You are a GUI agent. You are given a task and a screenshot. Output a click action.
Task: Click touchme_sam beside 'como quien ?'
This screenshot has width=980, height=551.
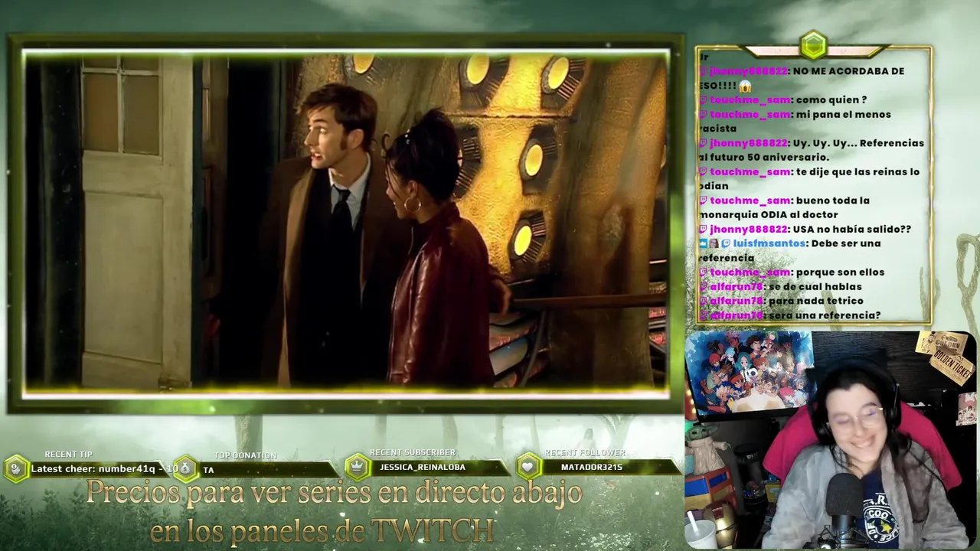pyautogui.click(x=750, y=100)
